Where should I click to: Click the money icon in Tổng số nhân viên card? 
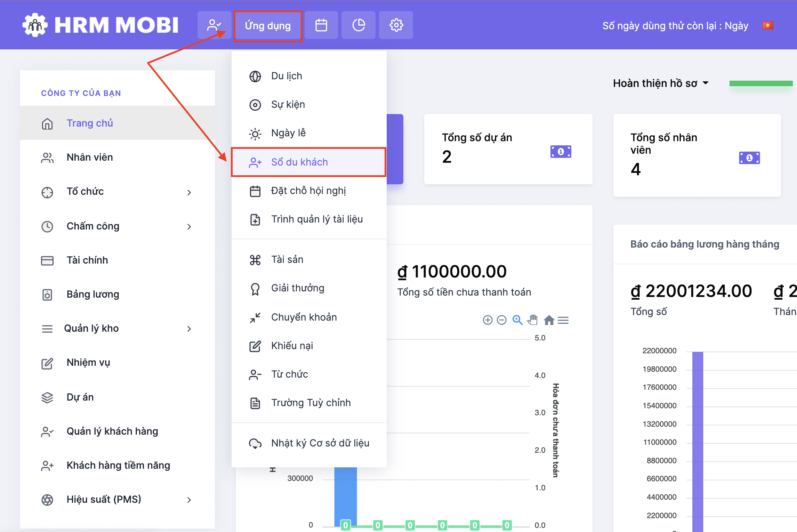[749, 158]
